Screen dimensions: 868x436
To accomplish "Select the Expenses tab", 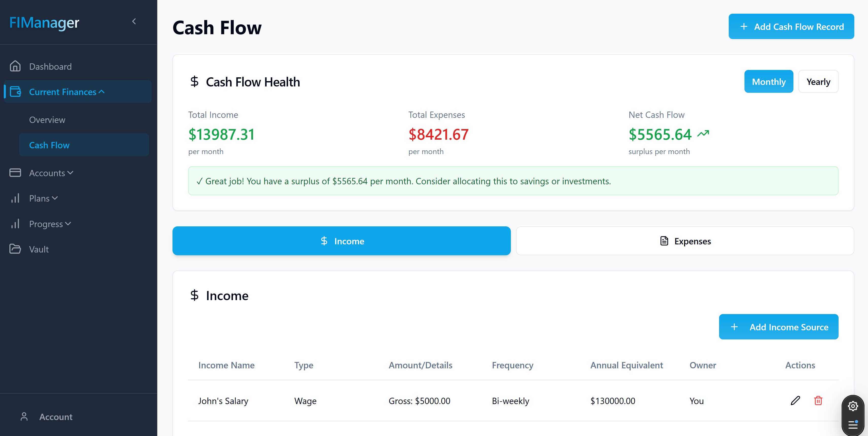I will (x=685, y=241).
